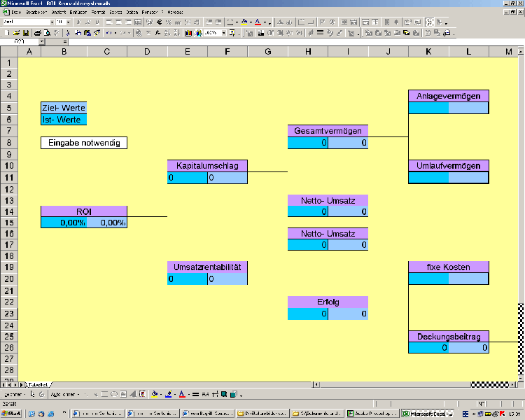Open the Daten menu
525x420 pixels.
(x=132, y=12)
